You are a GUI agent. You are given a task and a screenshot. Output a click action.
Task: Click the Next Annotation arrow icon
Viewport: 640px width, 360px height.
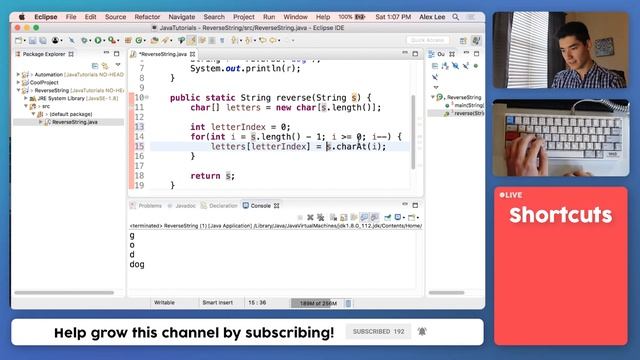(234, 40)
